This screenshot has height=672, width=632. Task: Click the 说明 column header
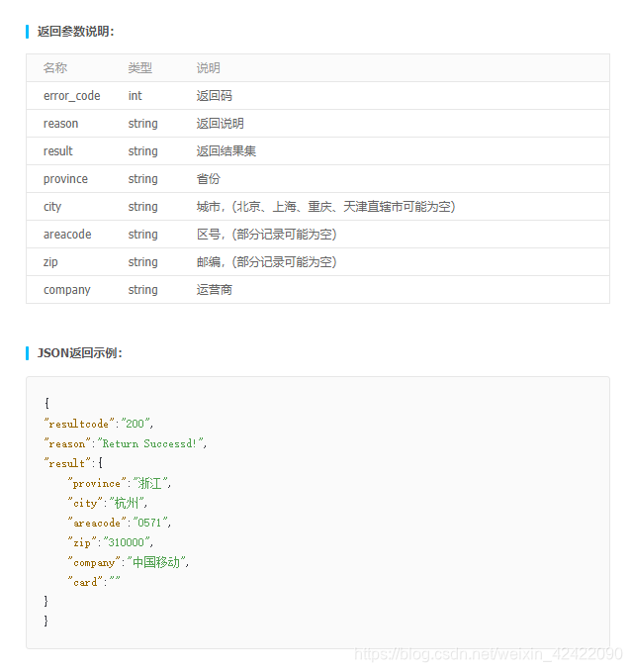pyautogui.click(x=209, y=67)
